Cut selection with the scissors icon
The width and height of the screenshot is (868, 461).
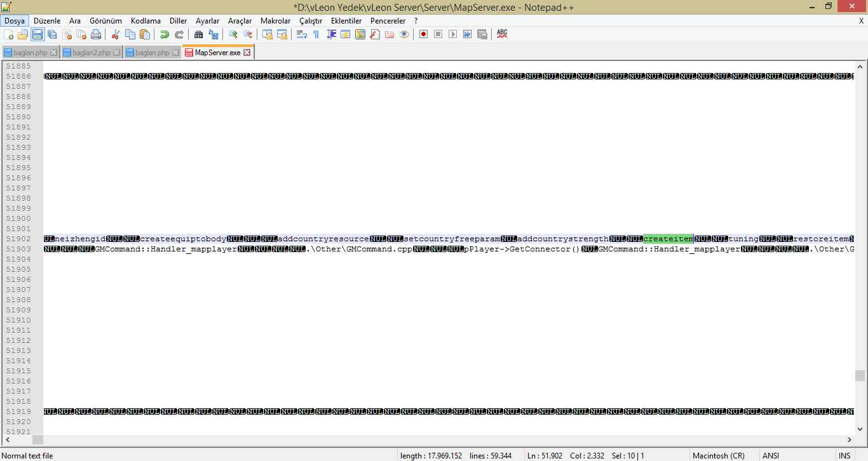(x=116, y=34)
